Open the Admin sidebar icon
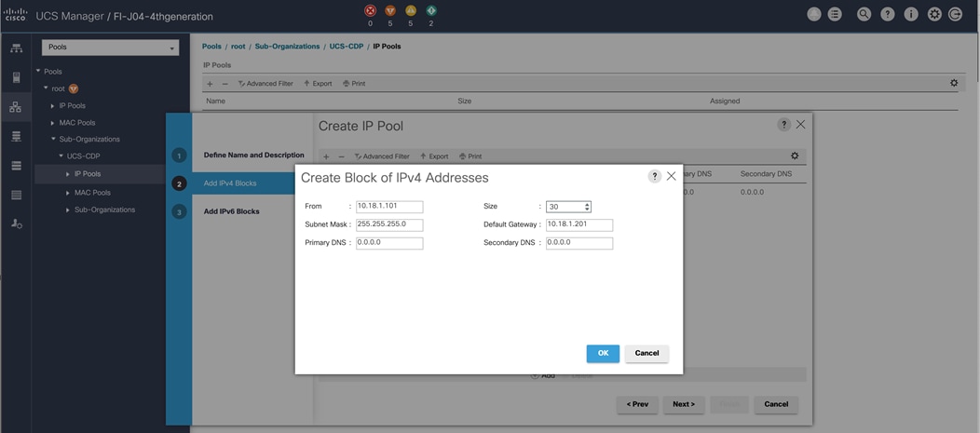 pos(16,223)
